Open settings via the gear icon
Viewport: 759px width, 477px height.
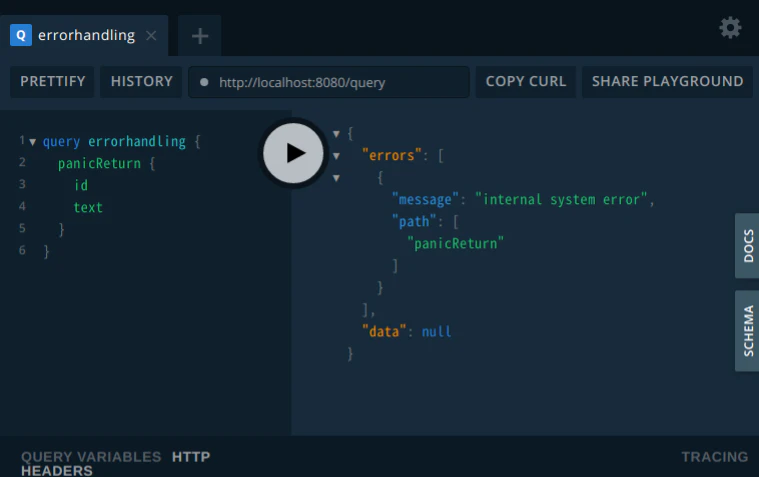point(730,28)
